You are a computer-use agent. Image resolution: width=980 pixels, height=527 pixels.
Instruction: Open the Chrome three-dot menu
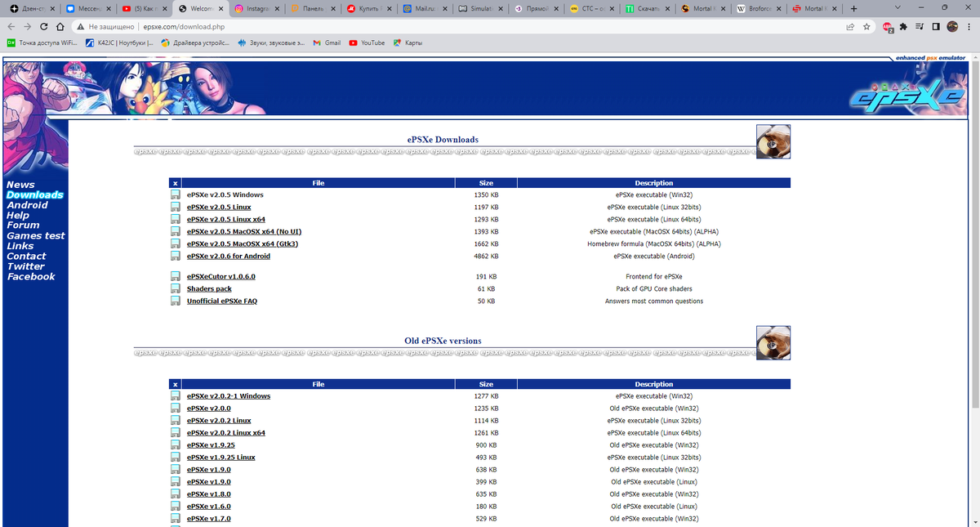tap(969, 26)
